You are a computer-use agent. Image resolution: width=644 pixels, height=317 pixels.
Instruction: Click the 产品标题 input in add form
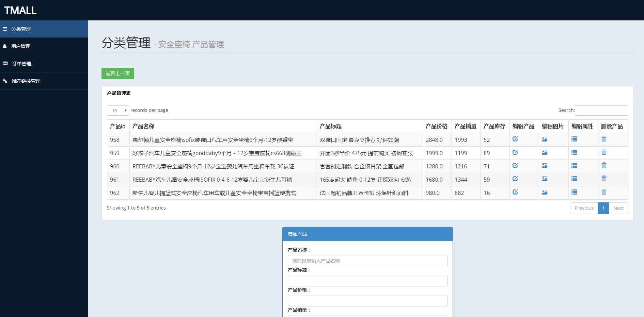367,281
